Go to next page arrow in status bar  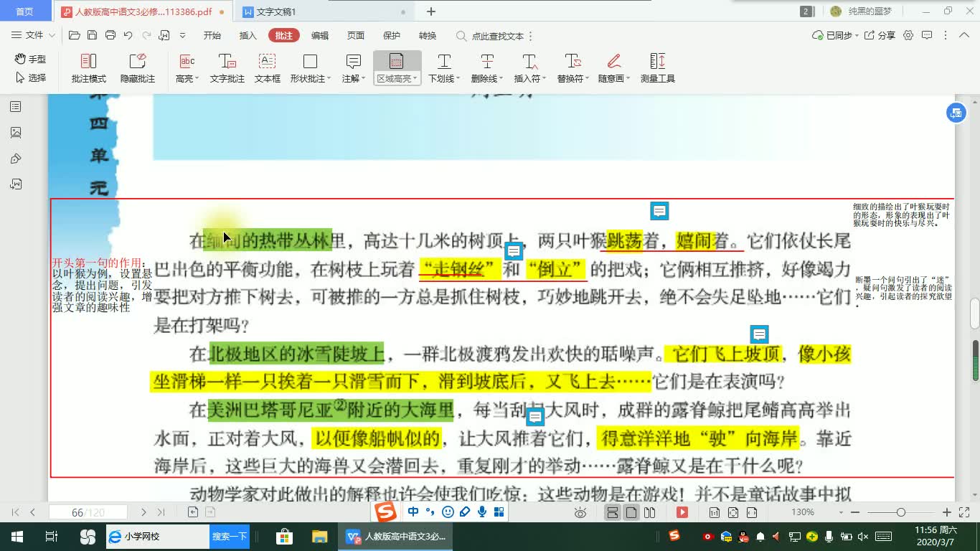pyautogui.click(x=143, y=512)
